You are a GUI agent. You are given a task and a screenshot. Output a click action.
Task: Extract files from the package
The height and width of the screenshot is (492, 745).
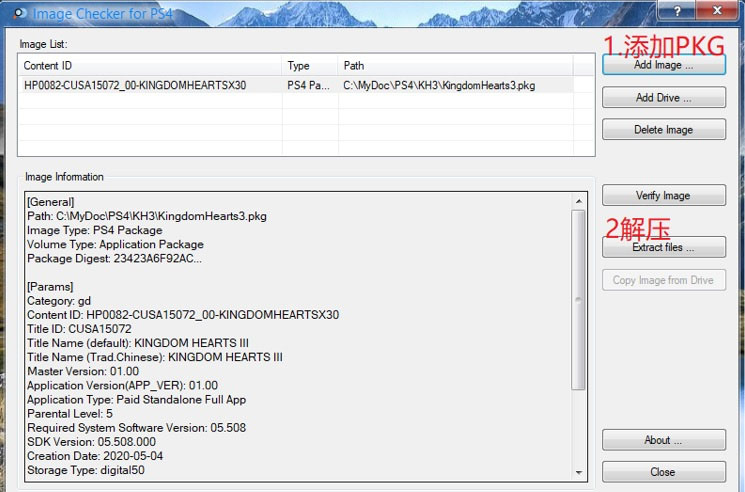(664, 247)
